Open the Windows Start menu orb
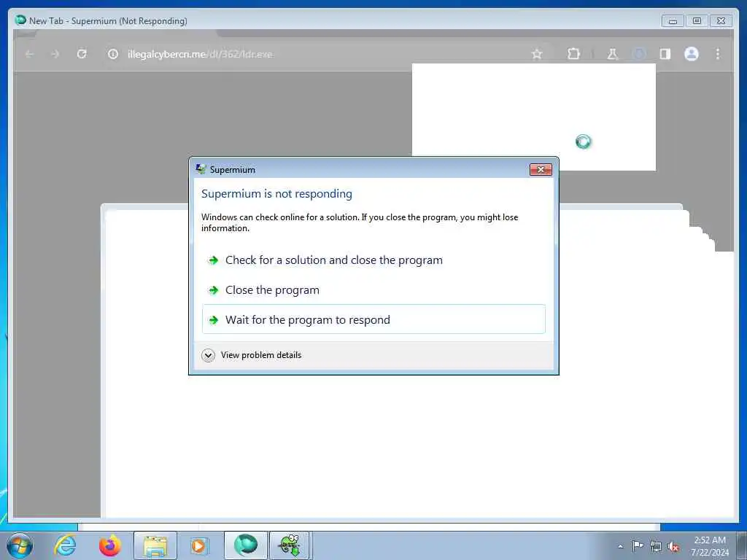Image resolution: width=747 pixels, height=560 pixels. click(20, 545)
